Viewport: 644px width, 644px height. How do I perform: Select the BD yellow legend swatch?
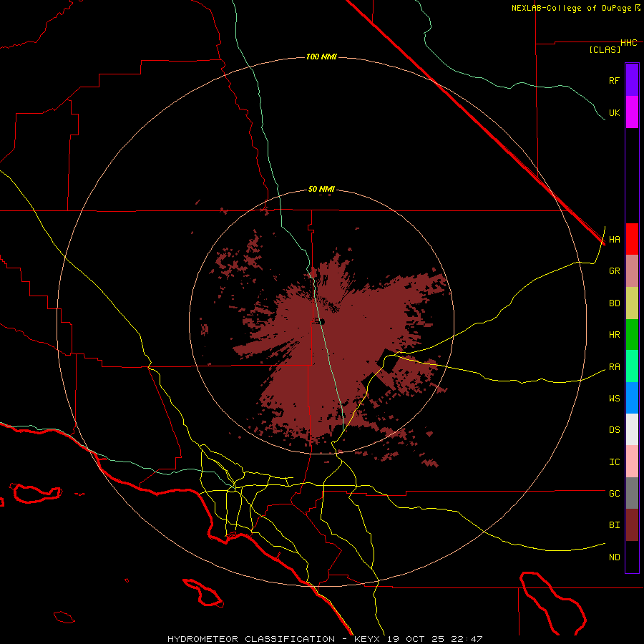tap(632, 303)
